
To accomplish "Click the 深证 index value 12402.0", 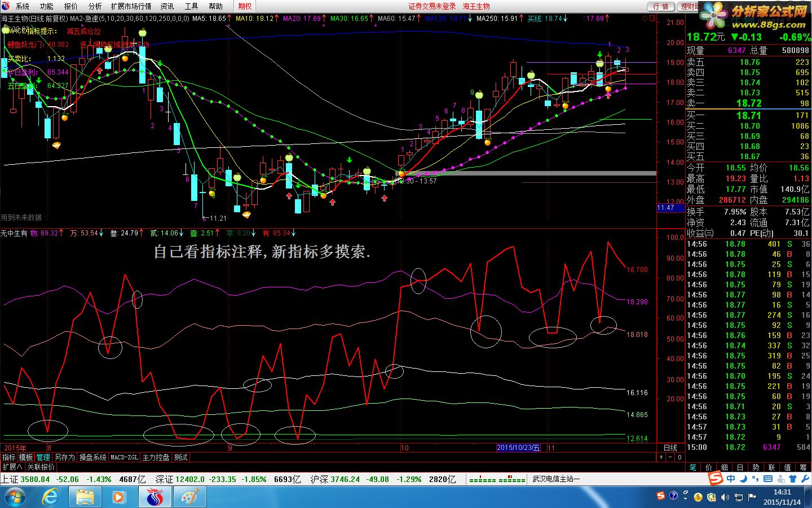I will tap(190, 479).
